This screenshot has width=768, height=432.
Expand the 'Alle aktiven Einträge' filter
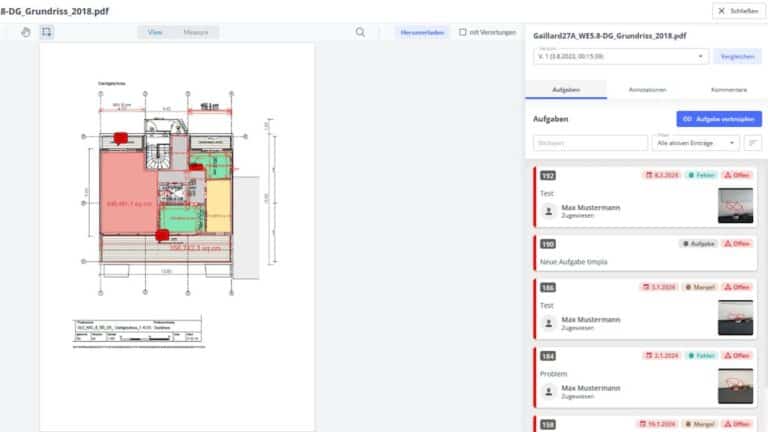tap(695, 143)
